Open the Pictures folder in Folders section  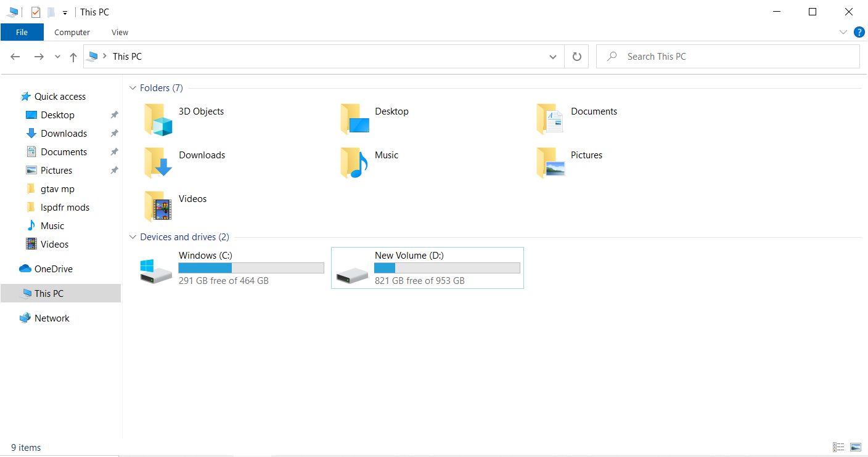pos(551,163)
